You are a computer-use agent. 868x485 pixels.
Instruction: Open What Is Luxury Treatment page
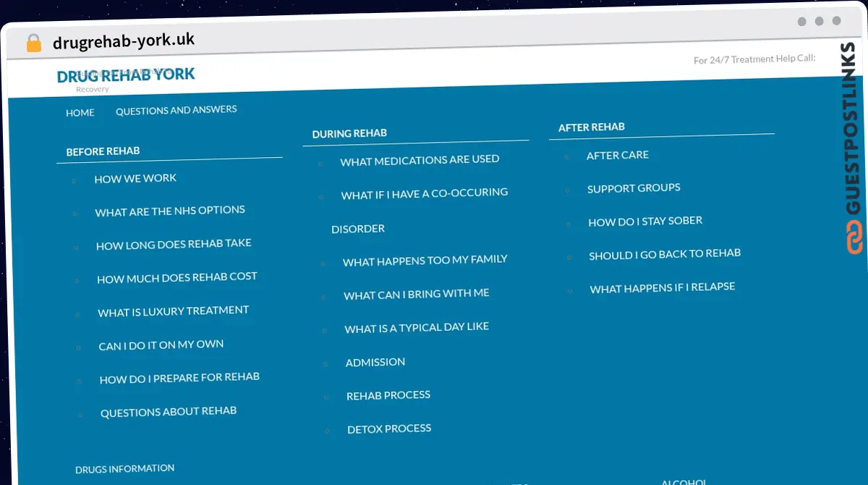click(174, 311)
